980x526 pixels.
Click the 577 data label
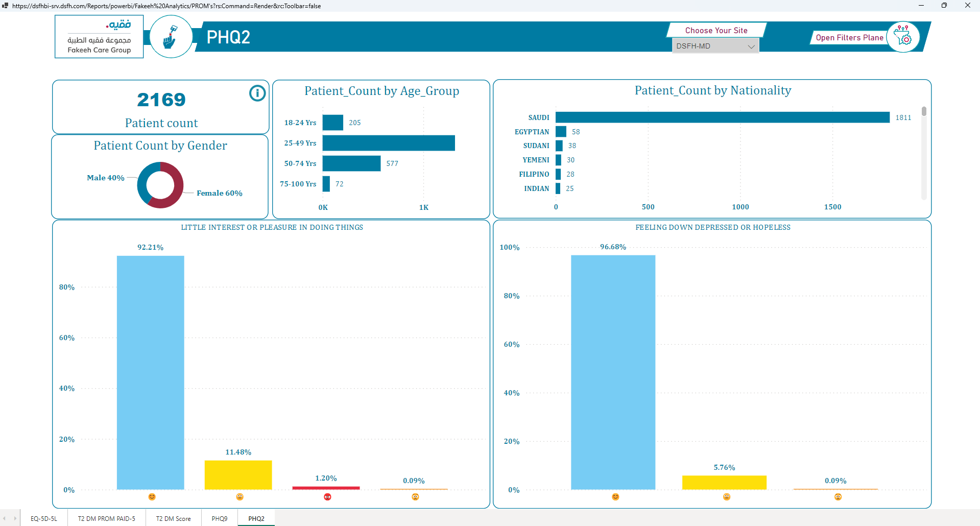[x=392, y=163]
